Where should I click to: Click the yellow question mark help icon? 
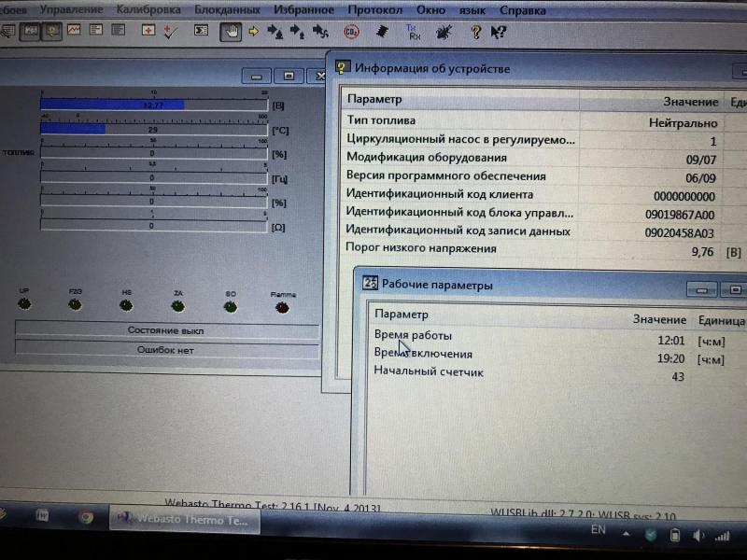[x=475, y=31]
